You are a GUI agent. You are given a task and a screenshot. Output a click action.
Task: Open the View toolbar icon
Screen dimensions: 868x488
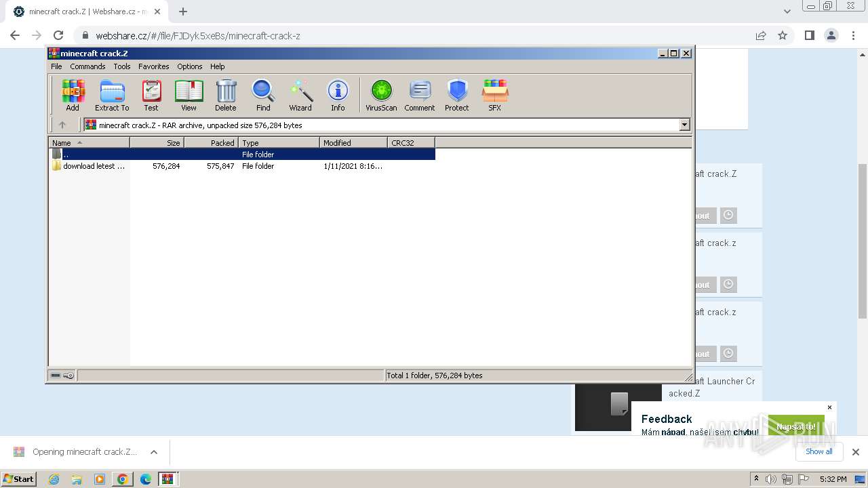click(189, 95)
